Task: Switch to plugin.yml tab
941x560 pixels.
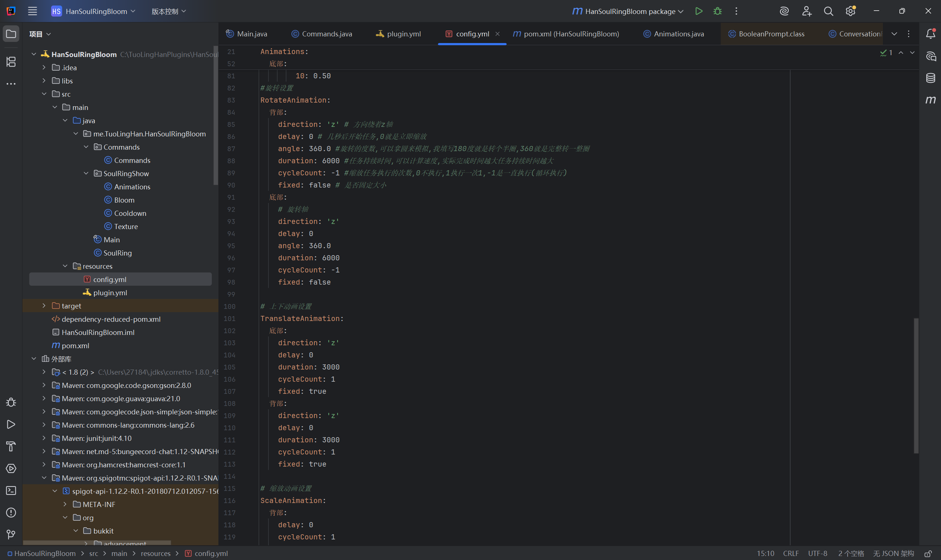Action: tap(399, 34)
